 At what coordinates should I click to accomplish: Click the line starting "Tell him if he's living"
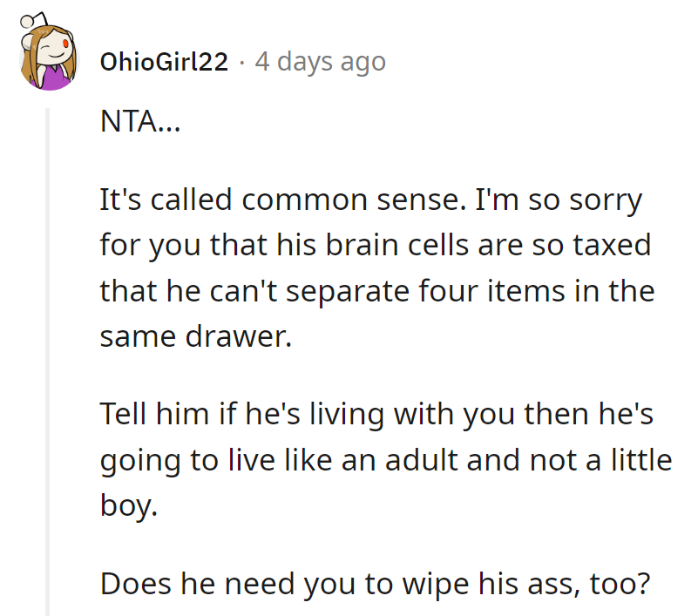376,414
